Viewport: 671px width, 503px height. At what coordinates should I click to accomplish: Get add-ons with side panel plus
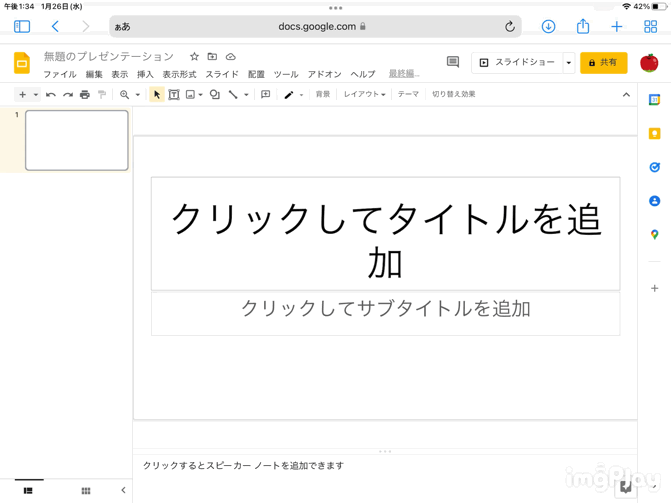654,289
